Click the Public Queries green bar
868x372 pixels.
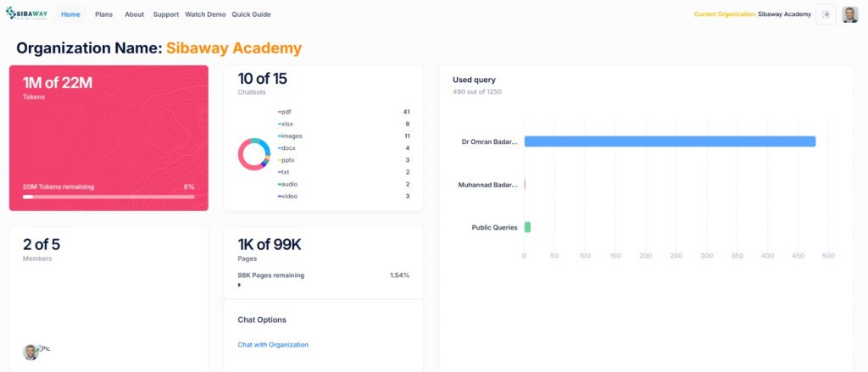pyautogui.click(x=527, y=227)
